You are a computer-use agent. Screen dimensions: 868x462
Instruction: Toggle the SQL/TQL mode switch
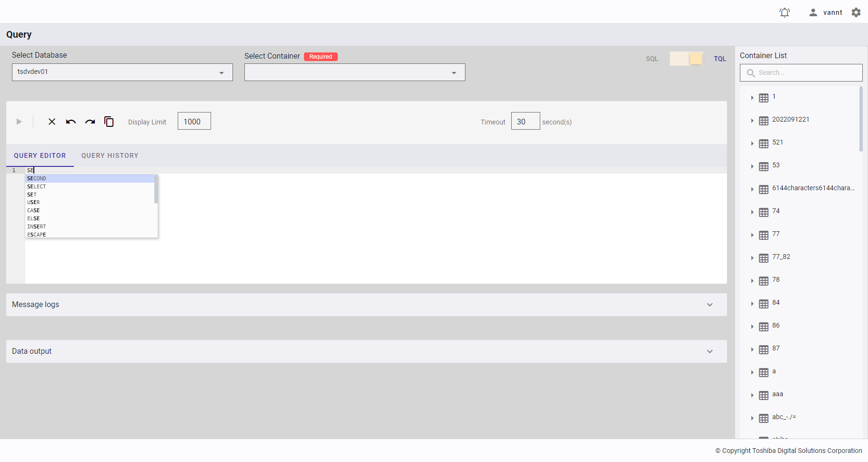pyautogui.click(x=686, y=59)
